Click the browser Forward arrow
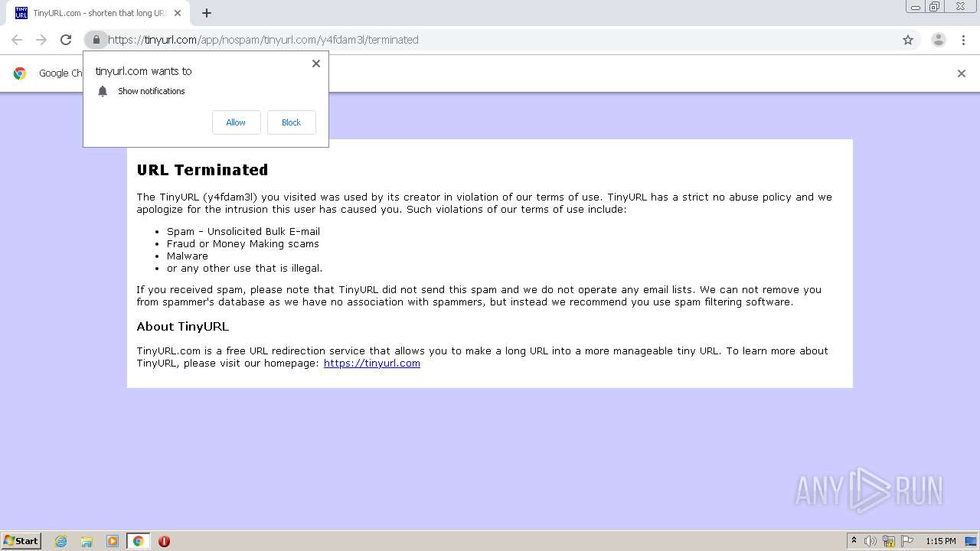Image resolution: width=980 pixels, height=551 pixels. click(x=41, y=40)
